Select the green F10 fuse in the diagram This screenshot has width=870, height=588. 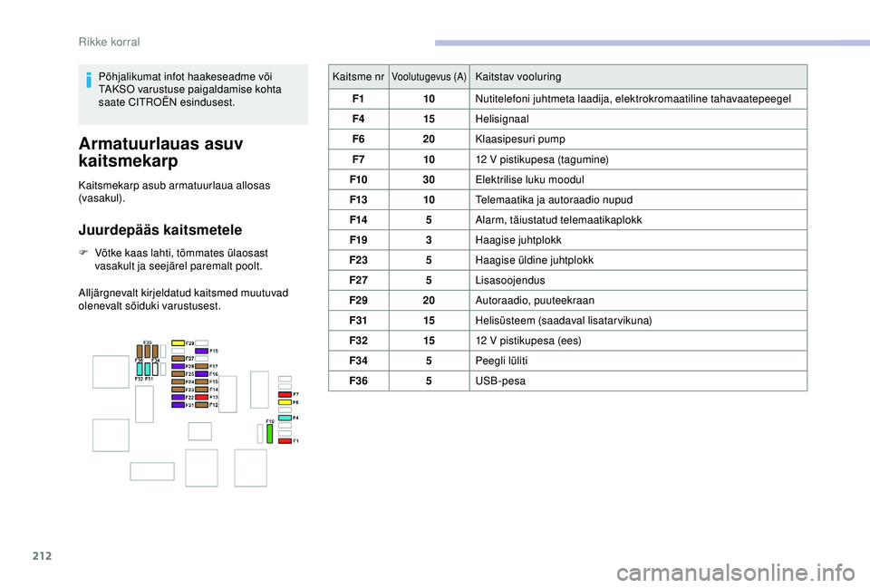(x=270, y=434)
